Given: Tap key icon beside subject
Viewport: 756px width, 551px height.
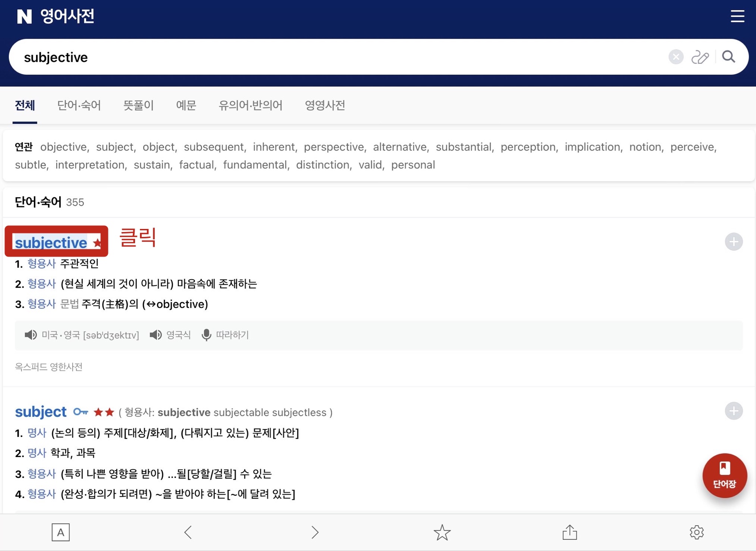Looking at the screenshot, I should coord(81,412).
